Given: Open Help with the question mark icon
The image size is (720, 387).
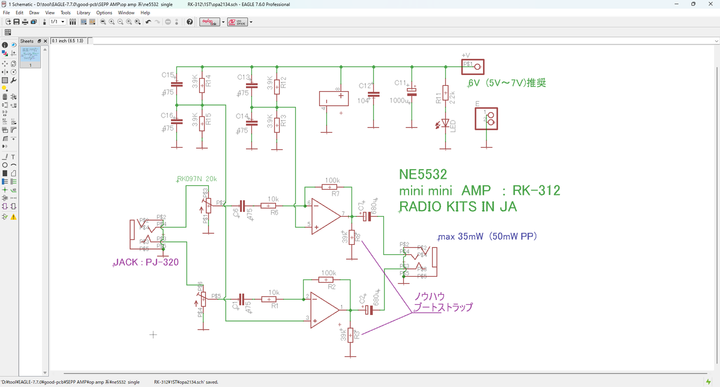Looking at the screenshot, I should tap(190, 22).
